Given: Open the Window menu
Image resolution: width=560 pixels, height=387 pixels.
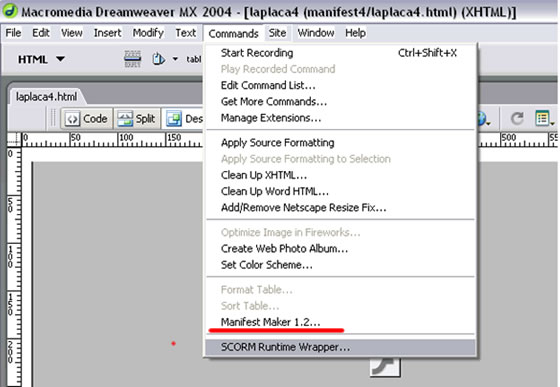Looking at the screenshot, I should pyautogui.click(x=316, y=33).
